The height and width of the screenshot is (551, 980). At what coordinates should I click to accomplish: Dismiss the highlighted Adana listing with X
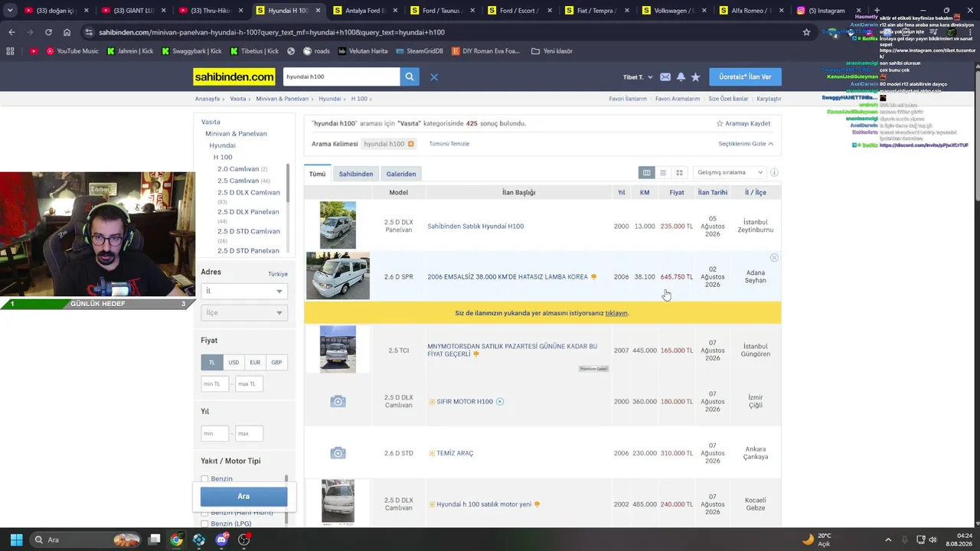pyautogui.click(x=774, y=258)
